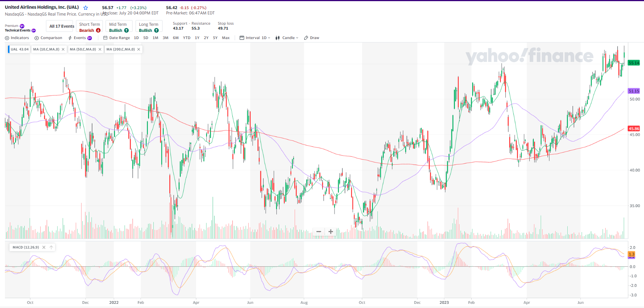Click the Premium Y+ badge
The image size is (644, 308).
pyautogui.click(x=22, y=26)
